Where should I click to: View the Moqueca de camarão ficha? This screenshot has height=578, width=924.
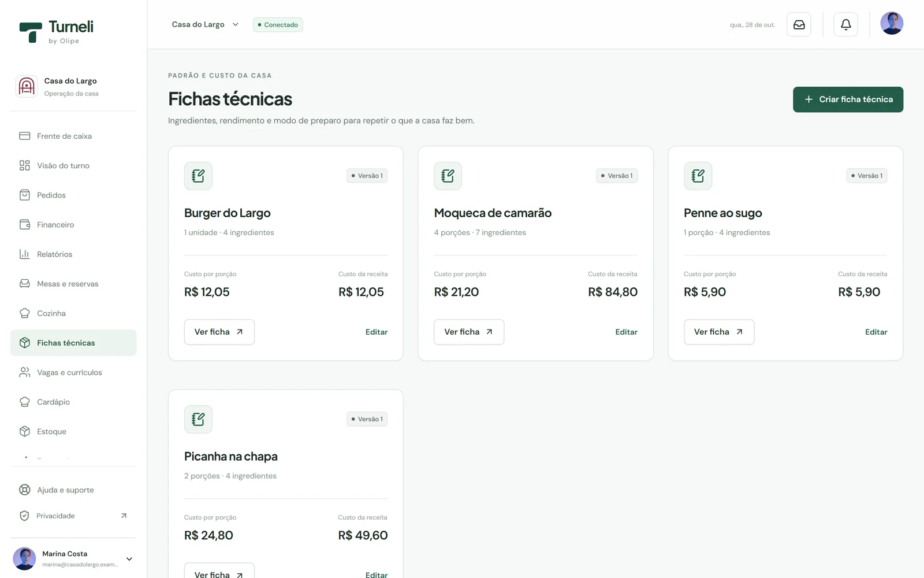pos(469,332)
